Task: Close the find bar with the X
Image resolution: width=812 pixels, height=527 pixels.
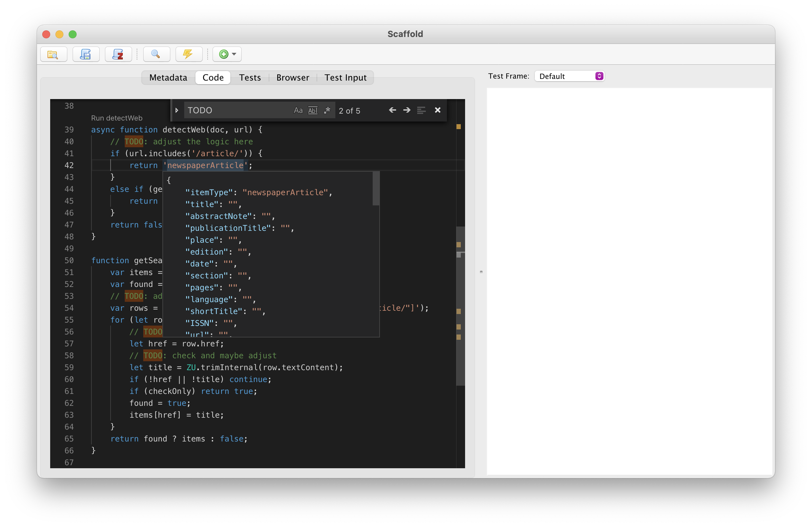Action: click(x=437, y=110)
